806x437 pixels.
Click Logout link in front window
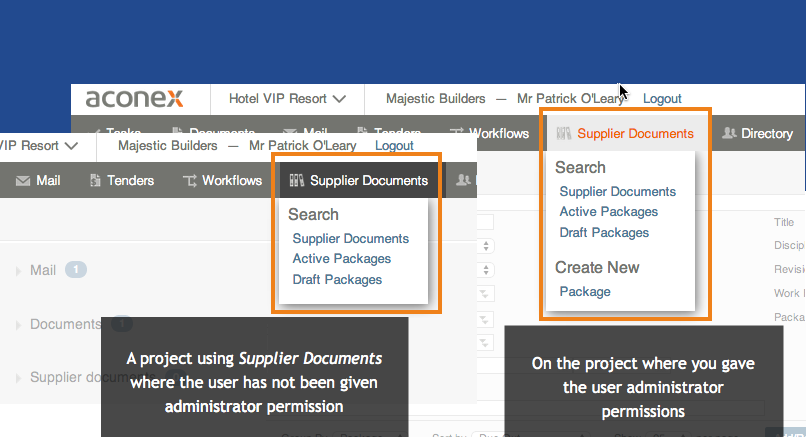point(394,146)
